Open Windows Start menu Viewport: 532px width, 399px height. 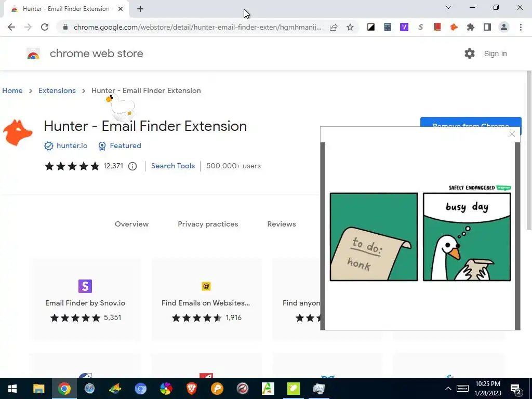tap(12, 389)
